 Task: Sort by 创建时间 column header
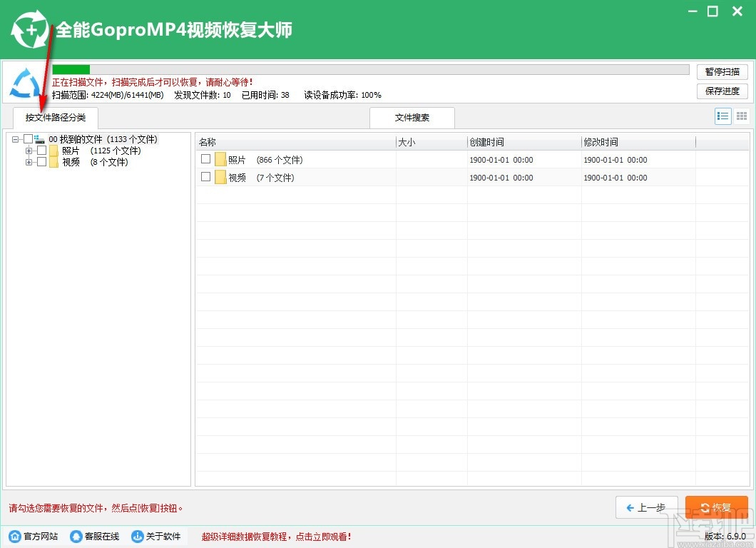(x=524, y=142)
